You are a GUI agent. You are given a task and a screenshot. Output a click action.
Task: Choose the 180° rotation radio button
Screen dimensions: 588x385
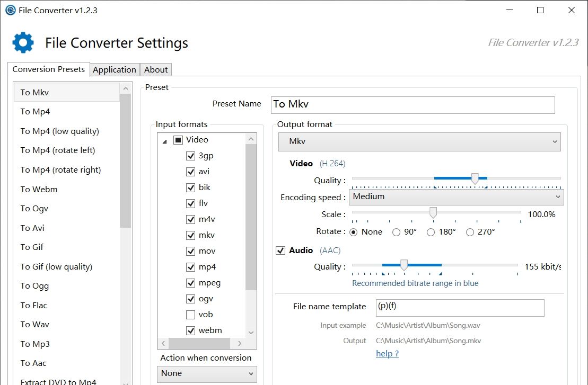pos(431,232)
